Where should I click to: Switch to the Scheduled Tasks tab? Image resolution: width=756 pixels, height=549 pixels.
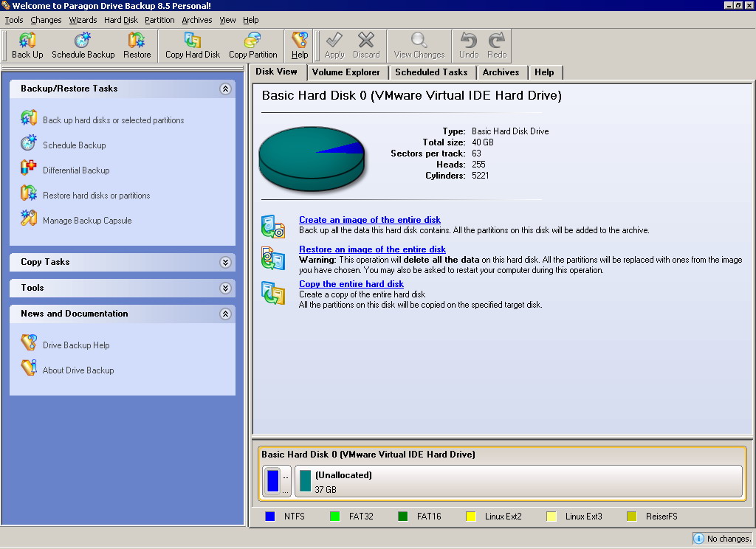431,72
